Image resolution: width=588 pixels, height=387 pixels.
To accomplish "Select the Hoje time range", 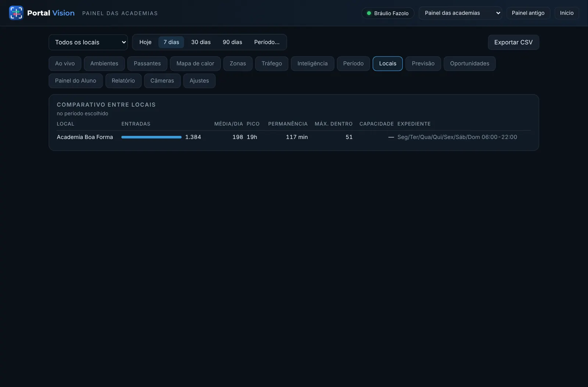I will pyautogui.click(x=145, y=42).
